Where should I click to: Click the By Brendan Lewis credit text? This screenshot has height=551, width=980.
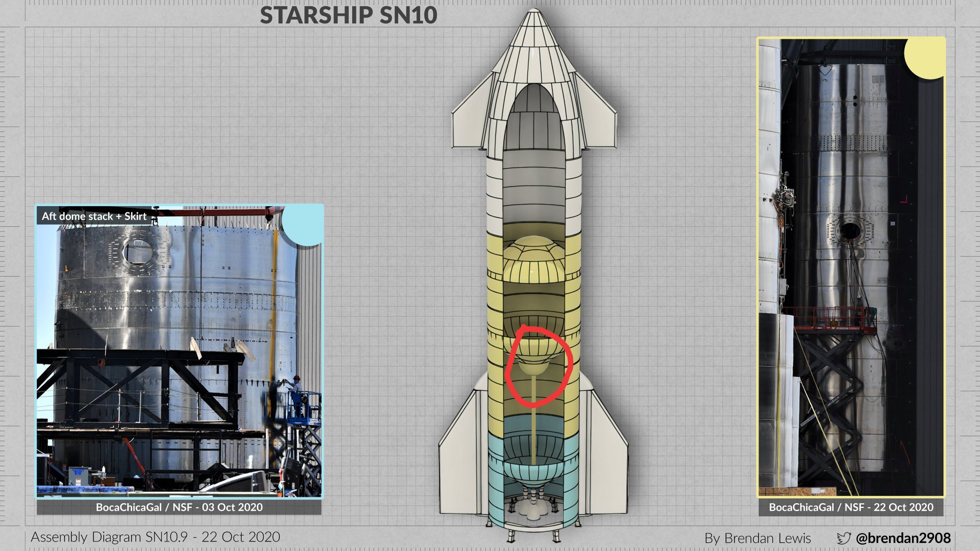759,538
